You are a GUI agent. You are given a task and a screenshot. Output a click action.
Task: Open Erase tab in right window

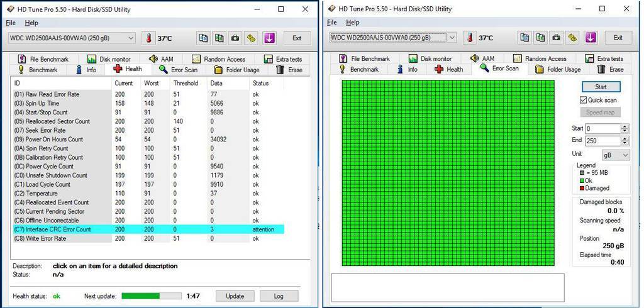point(610,69)
